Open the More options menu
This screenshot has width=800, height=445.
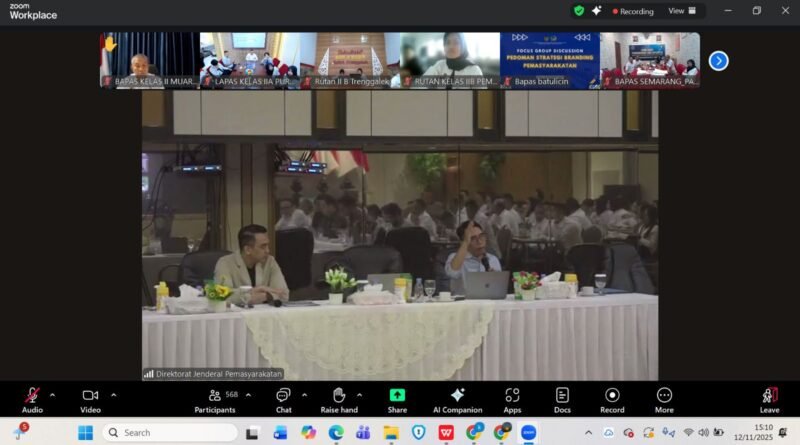[x=664, y=396]
